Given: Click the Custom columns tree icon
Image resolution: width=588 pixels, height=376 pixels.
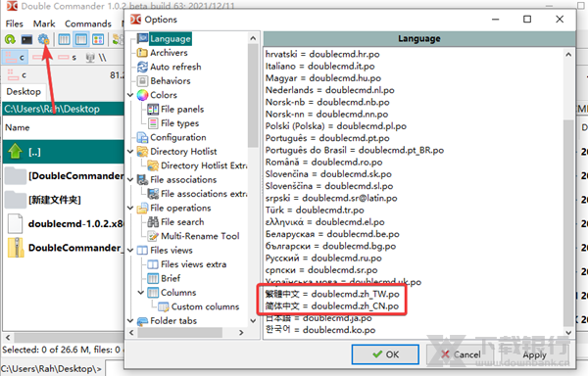Looking at the screenshot, I should (164, 307).
